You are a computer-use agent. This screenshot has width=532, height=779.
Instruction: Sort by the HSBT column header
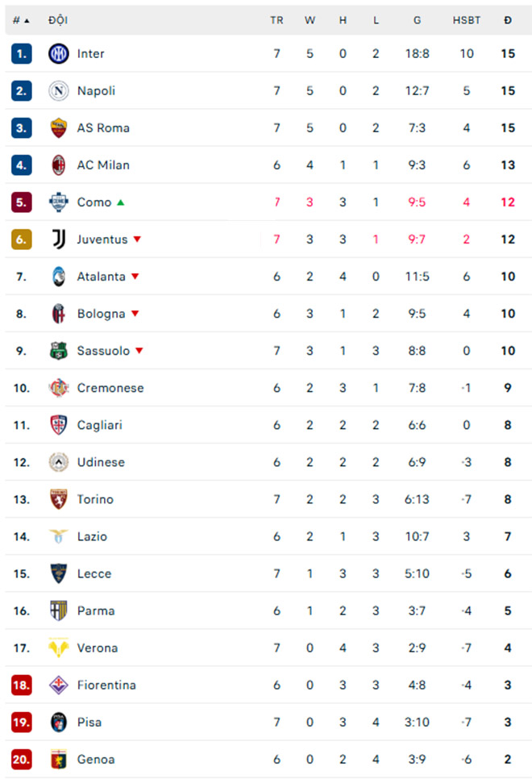click(x=466, y=21)
